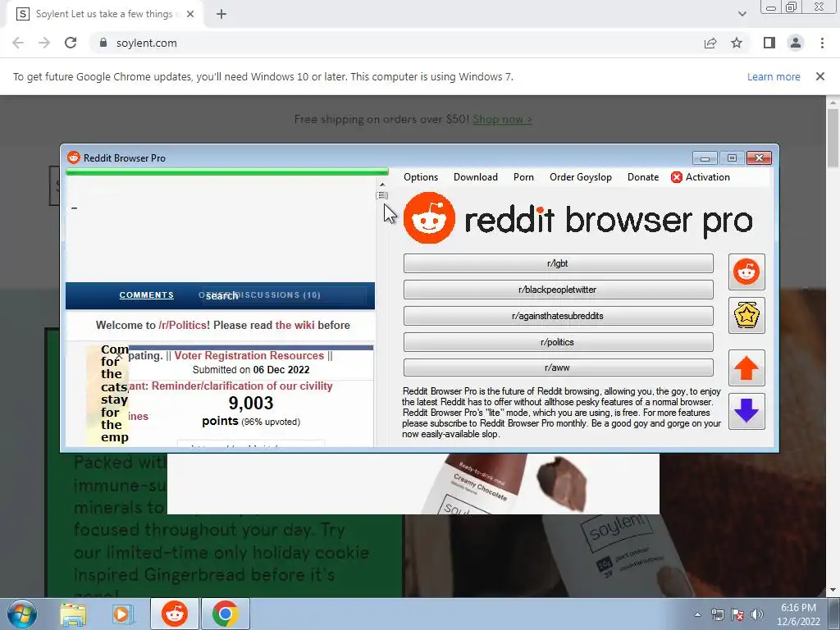The image size is (840, 630).
Task: Click the r/politics button
Action: click(x=558, y=342)
